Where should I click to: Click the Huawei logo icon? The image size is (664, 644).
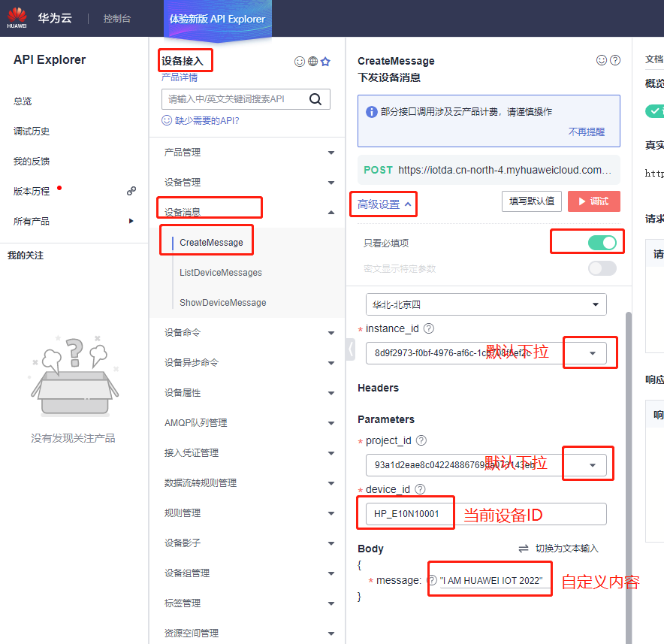point(17,18)
